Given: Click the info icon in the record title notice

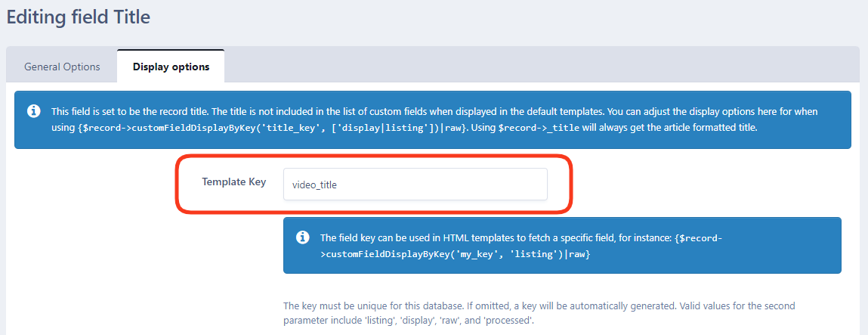Looking at the screenshot, I should [33, 110].
